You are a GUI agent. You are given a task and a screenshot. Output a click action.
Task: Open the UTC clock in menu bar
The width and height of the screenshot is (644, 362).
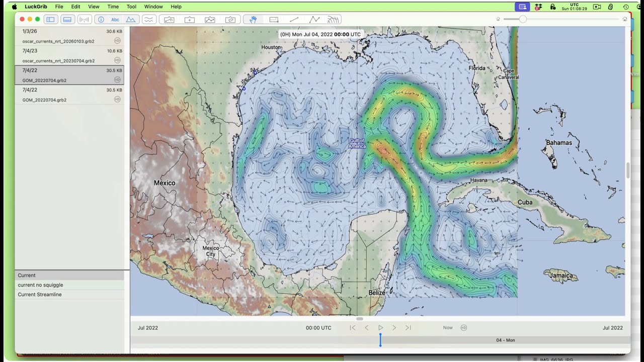click(x=574, y=7)
